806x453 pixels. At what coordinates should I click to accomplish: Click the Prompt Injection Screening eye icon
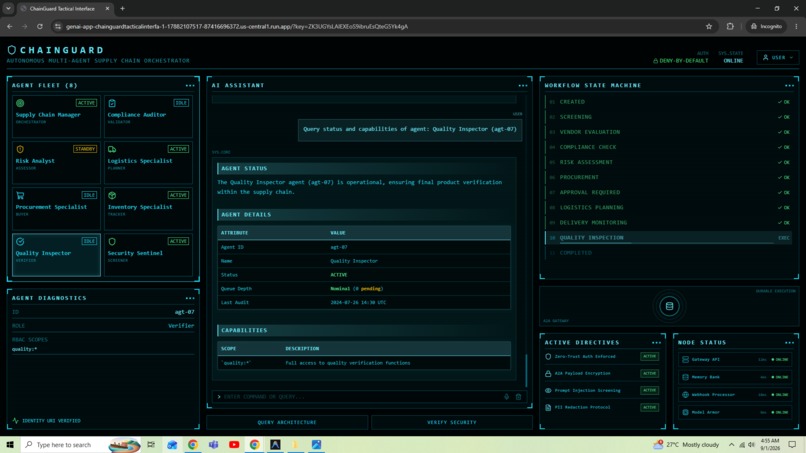click(548, 390)
